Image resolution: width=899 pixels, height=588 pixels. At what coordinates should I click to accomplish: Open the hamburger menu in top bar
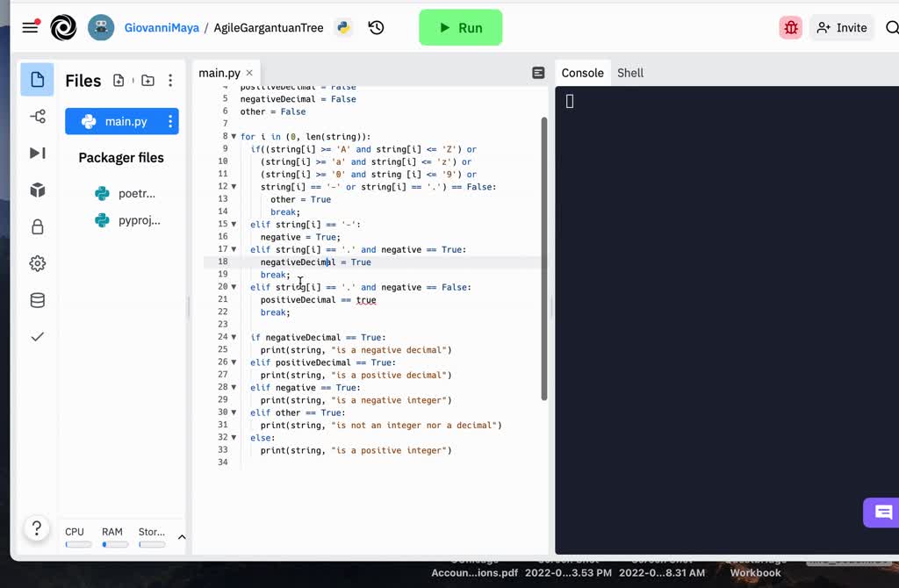coord(30,27)
